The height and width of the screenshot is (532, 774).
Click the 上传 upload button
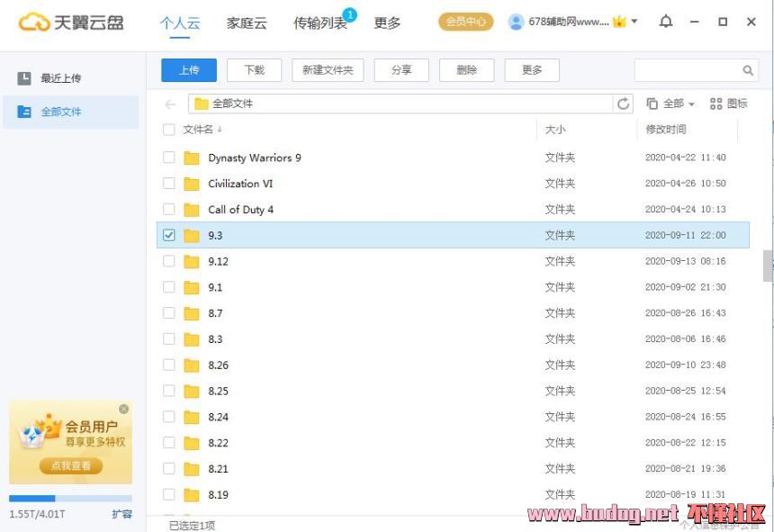189,70
